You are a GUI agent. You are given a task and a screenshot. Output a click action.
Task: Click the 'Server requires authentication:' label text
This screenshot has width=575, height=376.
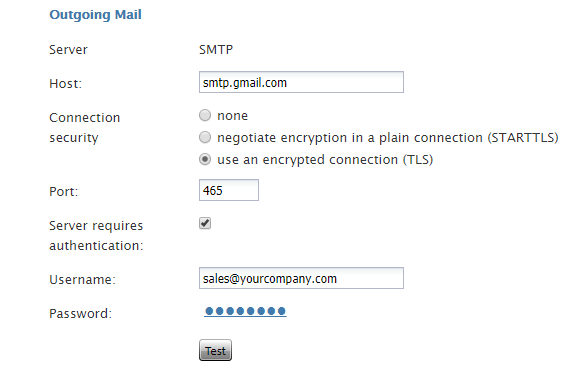(x=96, y=236)
